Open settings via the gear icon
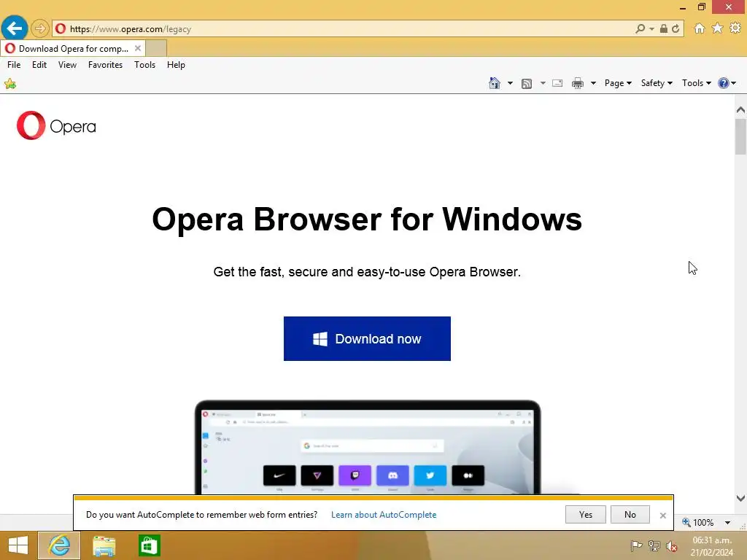This screenshot has width=747, height=560. (735, 28)
